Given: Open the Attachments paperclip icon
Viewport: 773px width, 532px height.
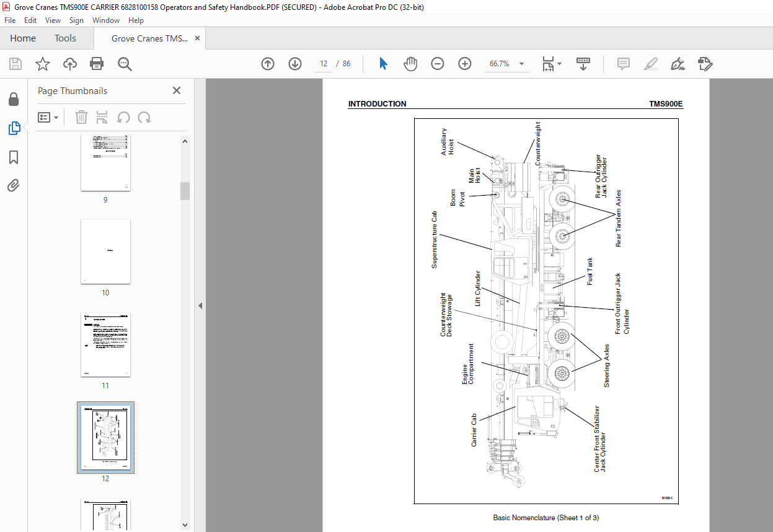Looking at the screenshot, I should tap(14, 185).
